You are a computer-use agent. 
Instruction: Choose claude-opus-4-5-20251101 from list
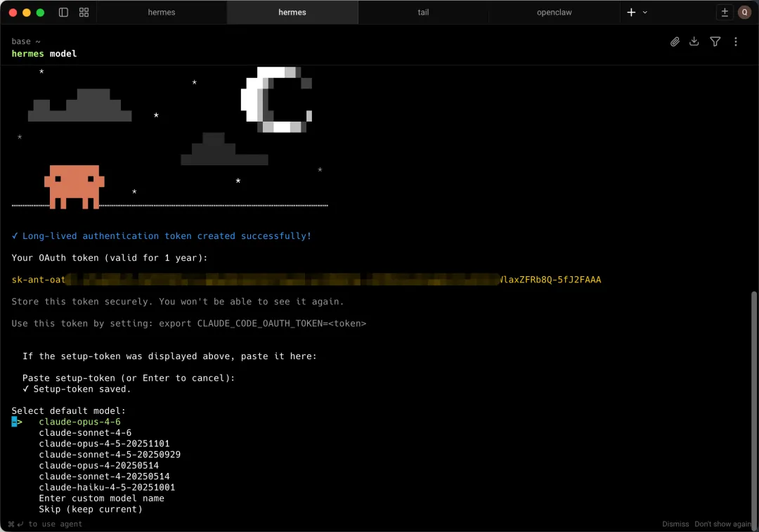click(104, 443)
